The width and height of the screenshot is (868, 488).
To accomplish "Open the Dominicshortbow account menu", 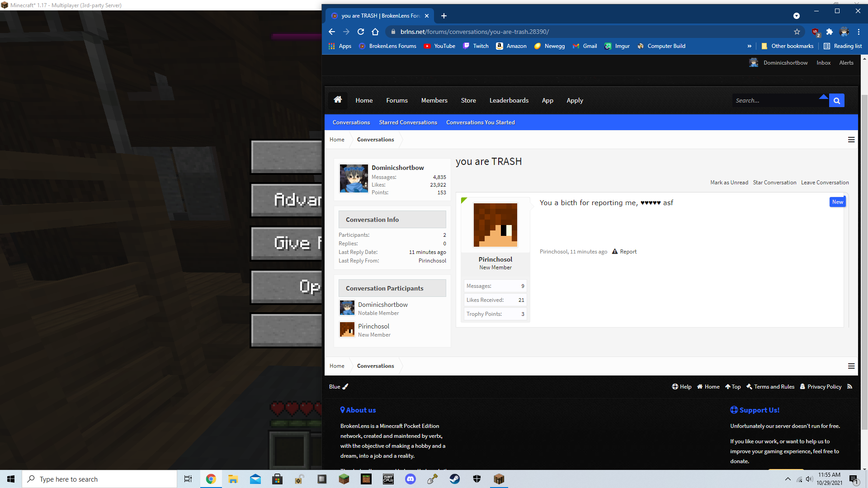I will (x=778, y=63).
